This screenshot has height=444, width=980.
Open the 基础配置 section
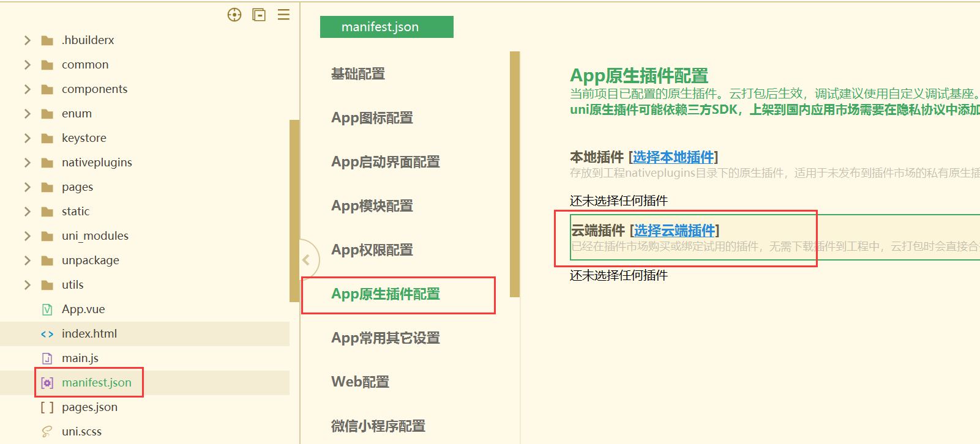(358, 74)
